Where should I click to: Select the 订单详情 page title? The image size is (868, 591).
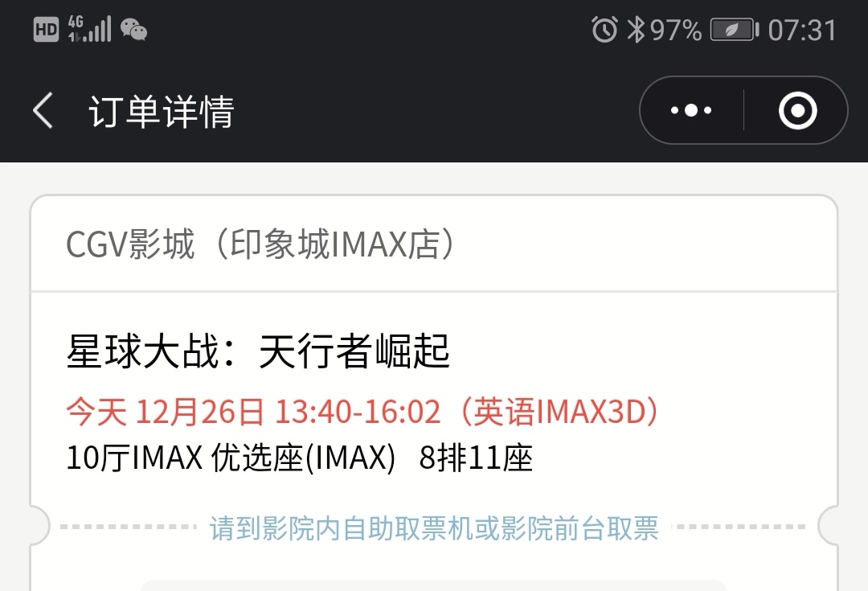point(162,112)
